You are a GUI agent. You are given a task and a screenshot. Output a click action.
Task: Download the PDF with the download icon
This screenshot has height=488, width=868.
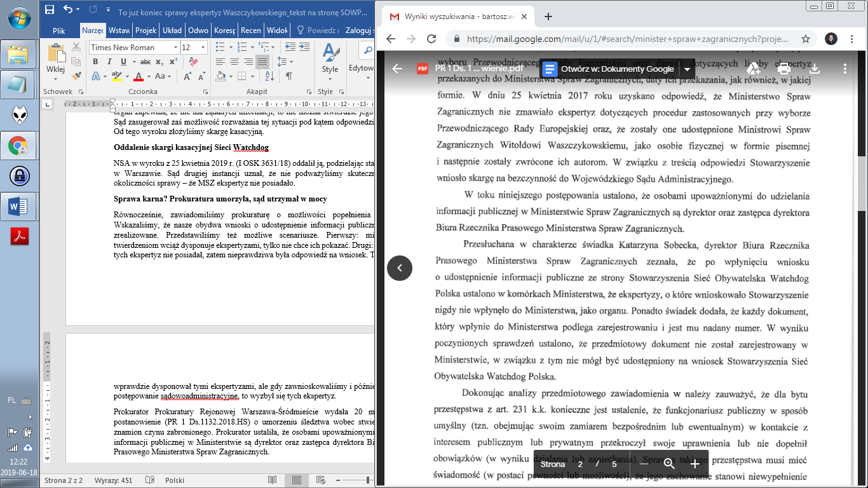[x=815, y=69]
